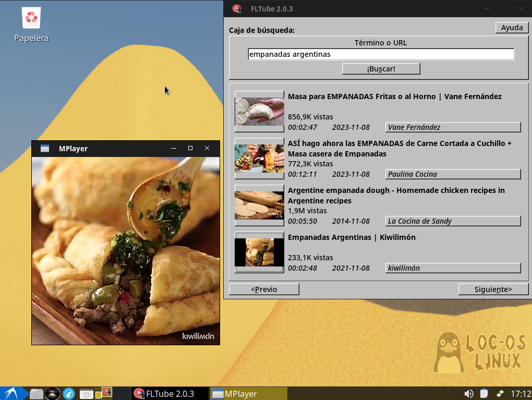Go to Siguiente results page
Screen dimensions: 532x400
pos(493,289)
